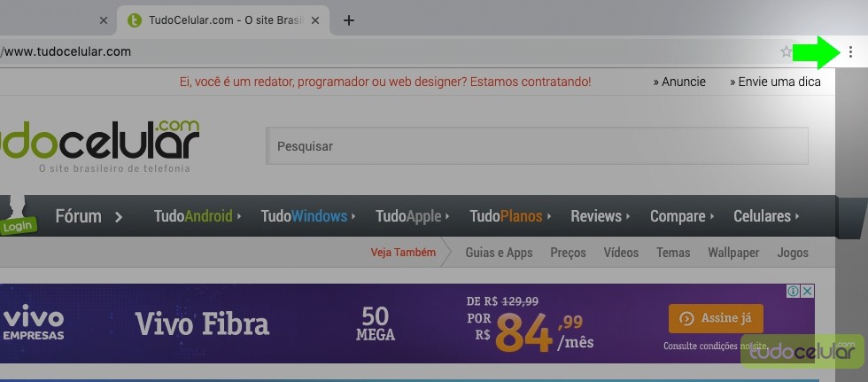Select the TudoCelular.com browser tab

point(223,20)
